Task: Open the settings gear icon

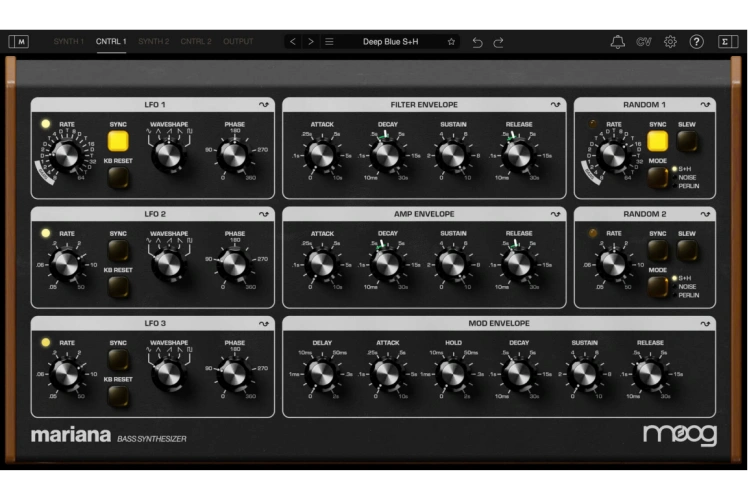Action: click(670, 42)
